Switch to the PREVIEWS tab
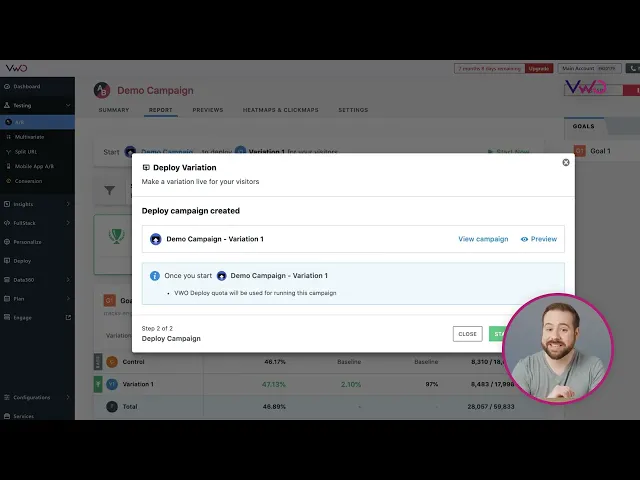640x480 pixels. [208, 110]
